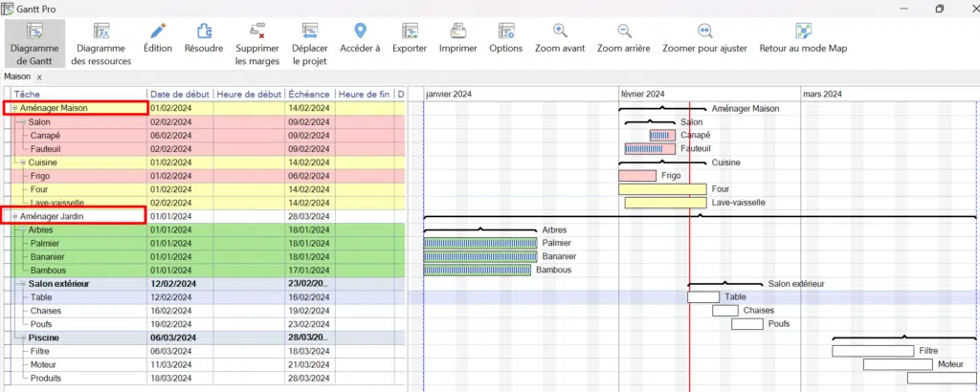The width and height of the screenshot is (980, 392).
Task: Select the Maison document tab
Action: click(17, 76)
